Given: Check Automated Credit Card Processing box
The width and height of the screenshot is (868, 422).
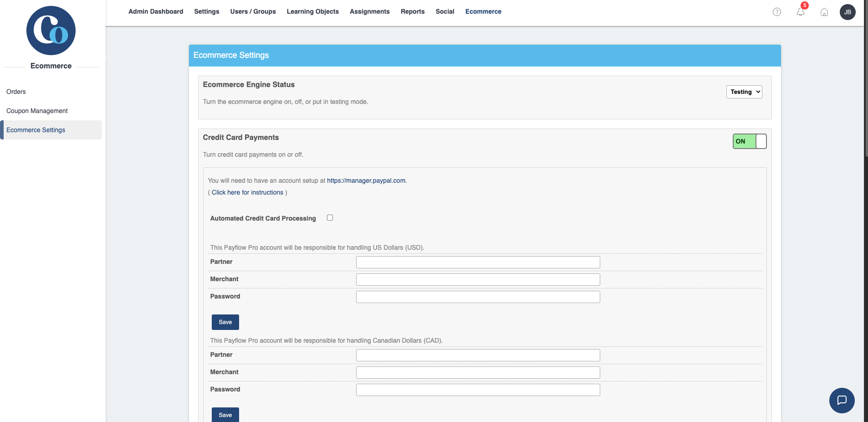Looking at the screenshot, I should coord(330,218).
